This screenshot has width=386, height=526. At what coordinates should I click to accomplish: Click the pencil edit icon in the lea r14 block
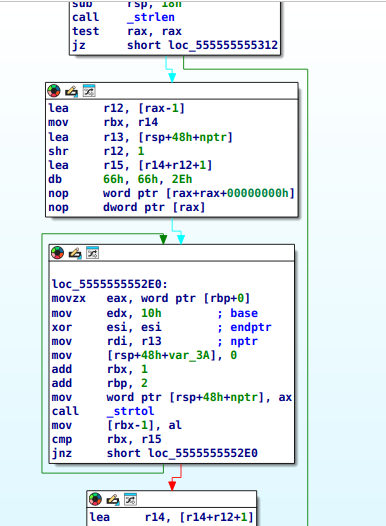tap(113, 500)
